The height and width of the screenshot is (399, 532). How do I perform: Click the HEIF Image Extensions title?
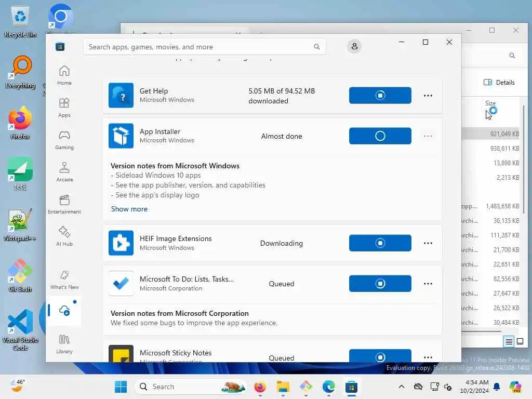pos(176,238)
